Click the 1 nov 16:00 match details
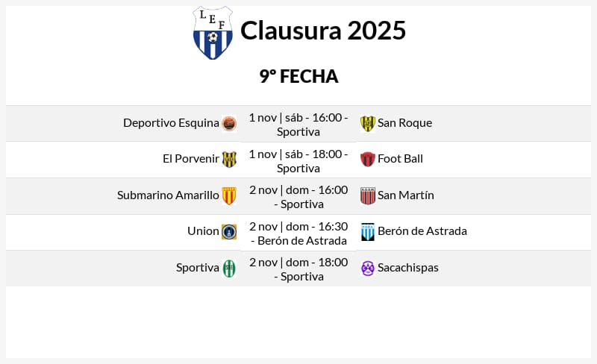 [x=298, y=124]
